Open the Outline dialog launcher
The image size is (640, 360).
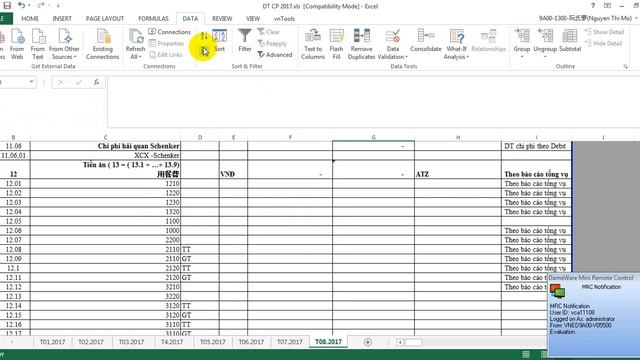[x=626, y=67]
